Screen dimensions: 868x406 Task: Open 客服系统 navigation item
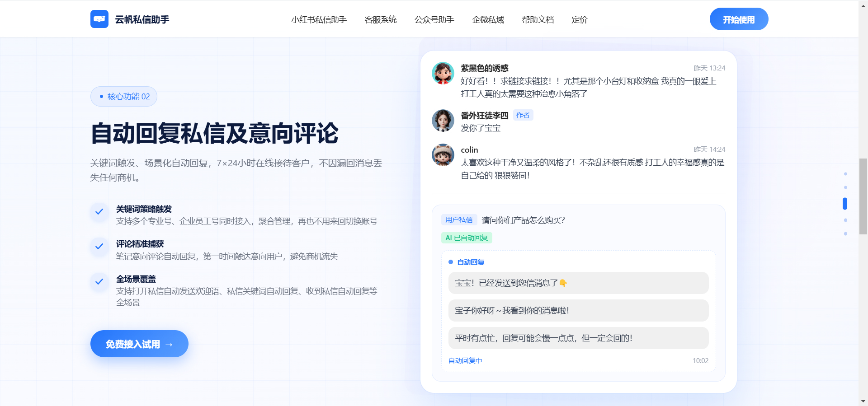pyautogui.click(x=380, y=19)
